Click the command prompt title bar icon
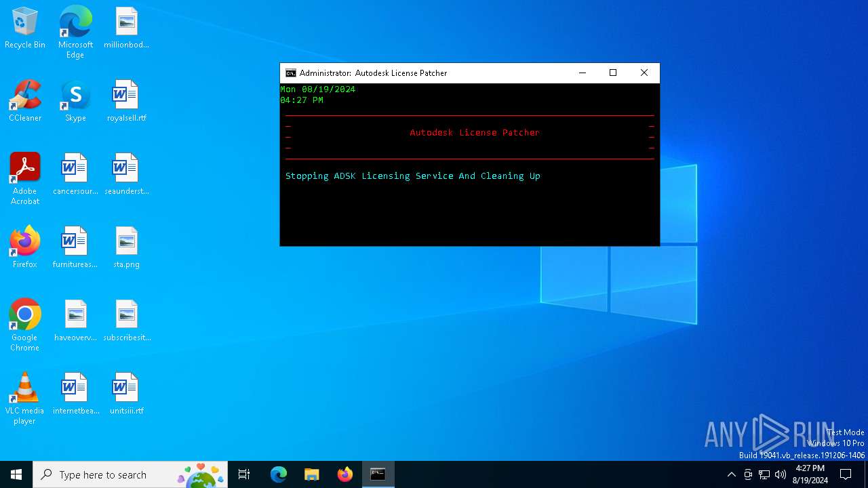This screenshot has width=868, height=488. coord(290,73)
